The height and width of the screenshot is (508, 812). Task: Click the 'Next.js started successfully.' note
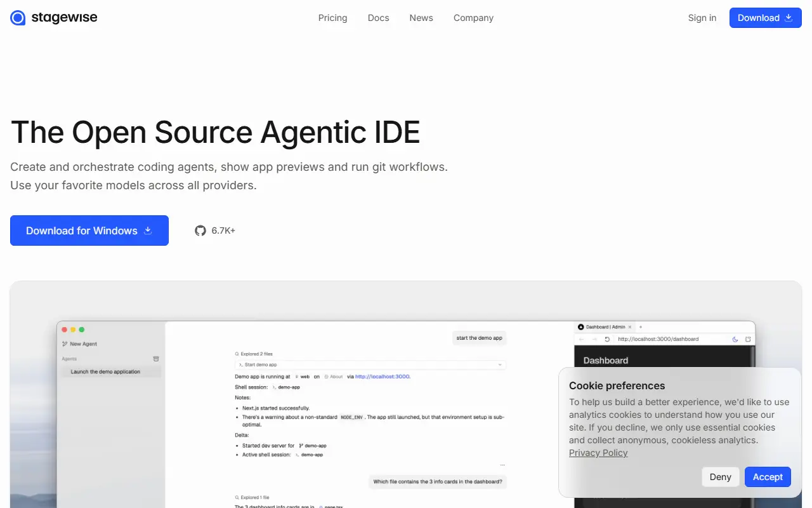point(276,408)
